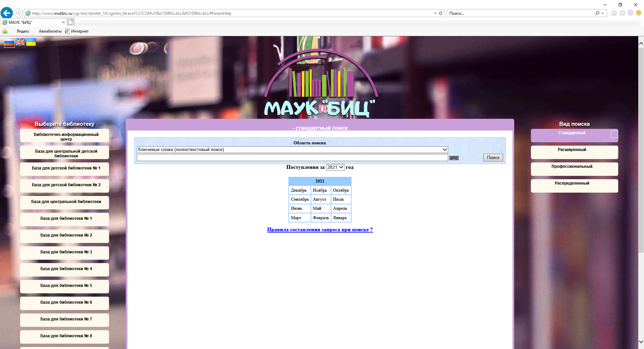Image resolution: width=644 pixels, height=349 pixels.
Task: Switch language with the Ukrainian flag
Action: 31,42
